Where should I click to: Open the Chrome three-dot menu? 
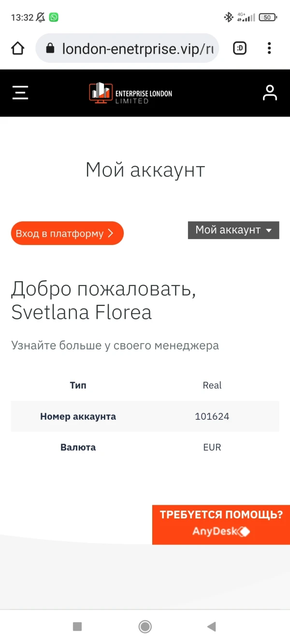(x=269, y=48)
